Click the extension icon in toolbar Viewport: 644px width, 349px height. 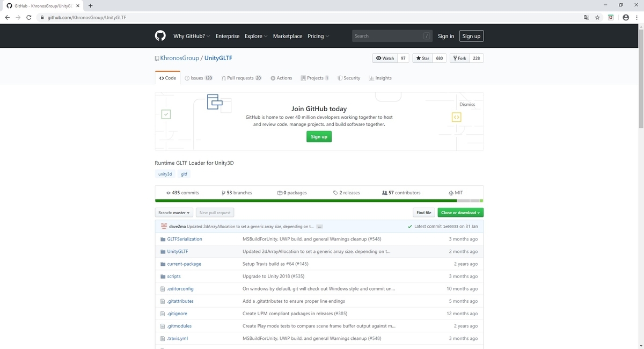click(x=611, y=17)
